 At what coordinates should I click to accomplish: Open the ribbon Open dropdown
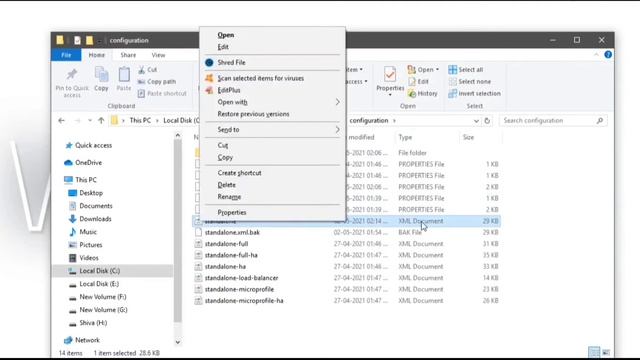point(423,70)
